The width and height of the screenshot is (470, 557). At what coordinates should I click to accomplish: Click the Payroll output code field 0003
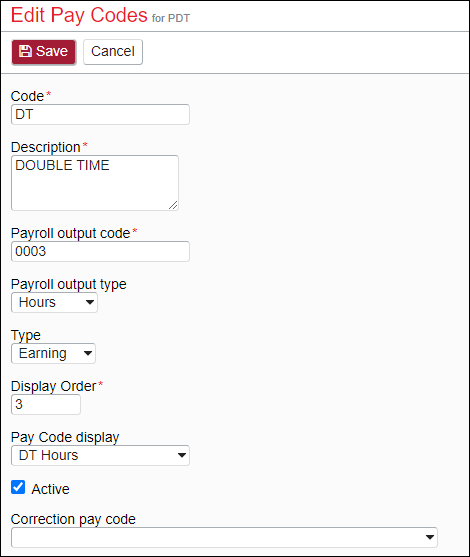click(x=100, y=252)
